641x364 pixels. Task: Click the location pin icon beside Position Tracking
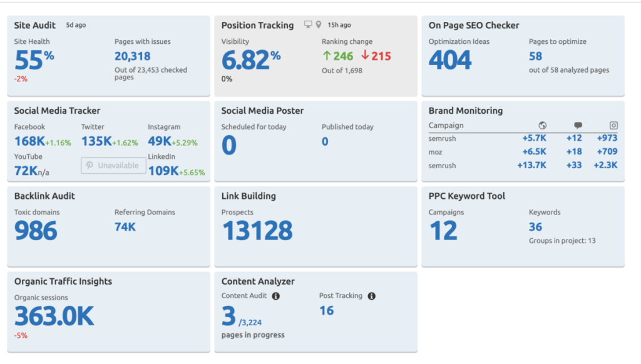point(318,25)
